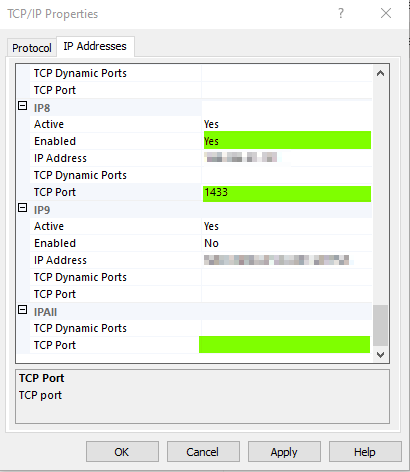Close the TCP/IP Properties dialog
410x472 pixels.
tap(386, 13)
